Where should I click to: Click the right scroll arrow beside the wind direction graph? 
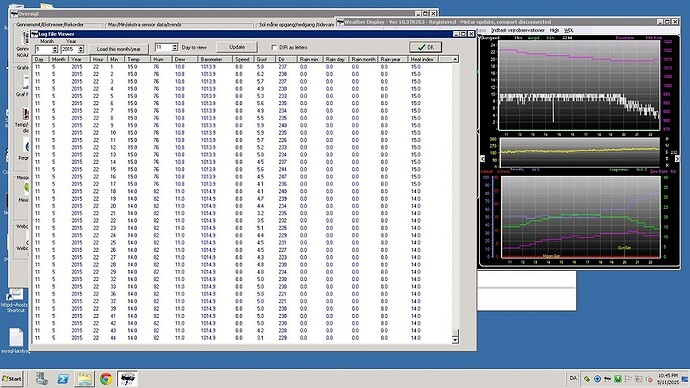click(677, 158)
